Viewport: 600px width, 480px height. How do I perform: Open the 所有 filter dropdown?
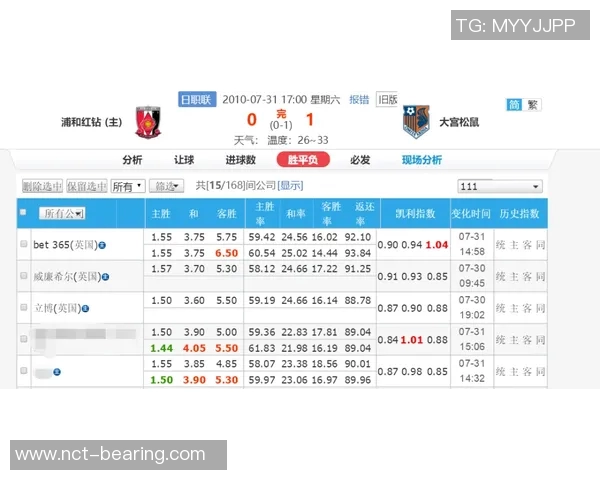(x=127, y=186)
